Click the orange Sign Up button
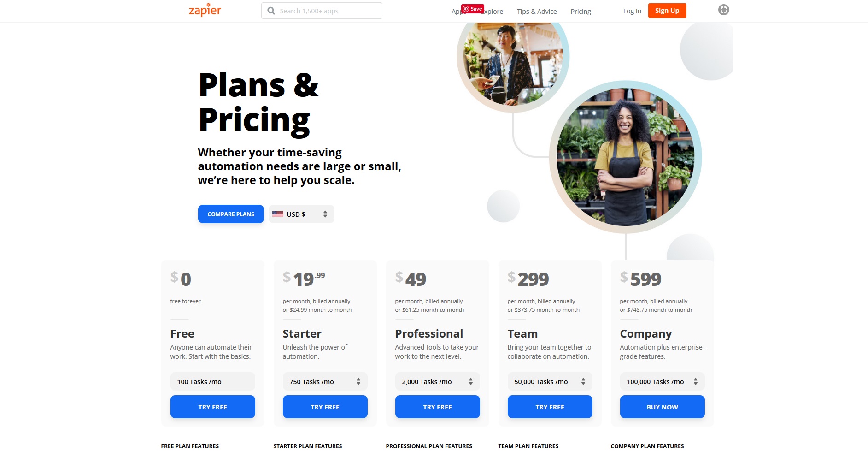868x451 pixels. tap(667, 11)
